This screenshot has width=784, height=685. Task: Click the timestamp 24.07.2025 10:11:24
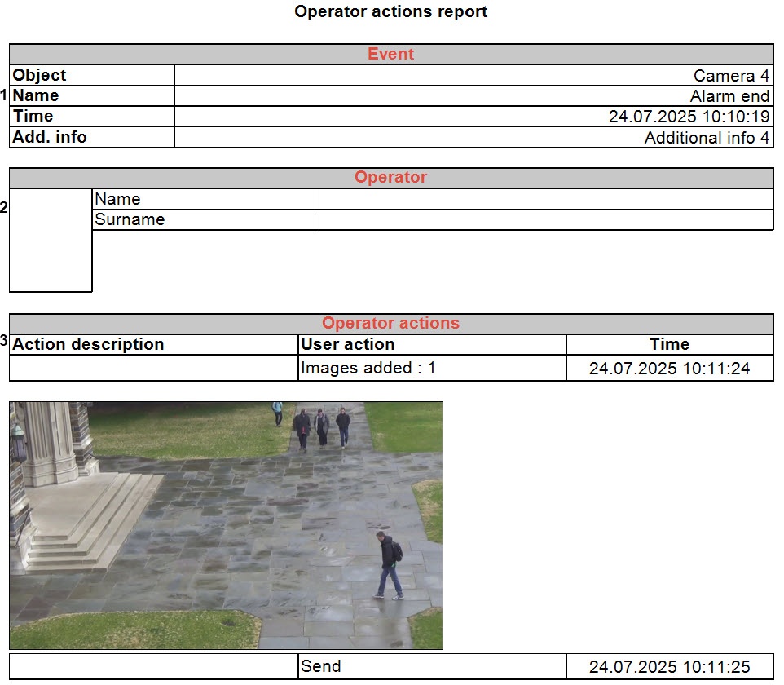670,369
